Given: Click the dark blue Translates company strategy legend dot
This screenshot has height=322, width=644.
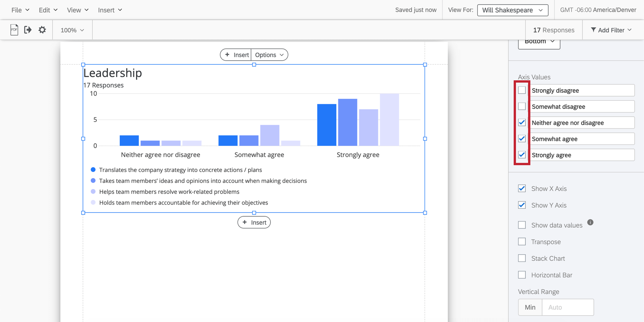Looking at the screenshot, I should click(93, 170).
